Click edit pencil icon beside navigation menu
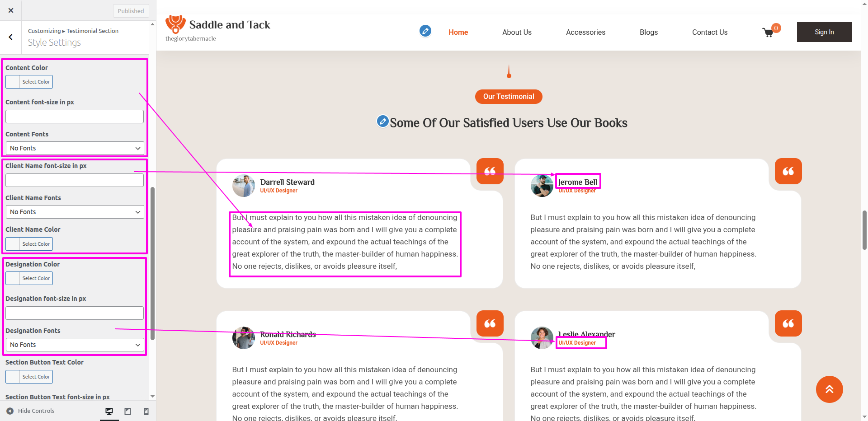The image size is (868, 421). 425,31
